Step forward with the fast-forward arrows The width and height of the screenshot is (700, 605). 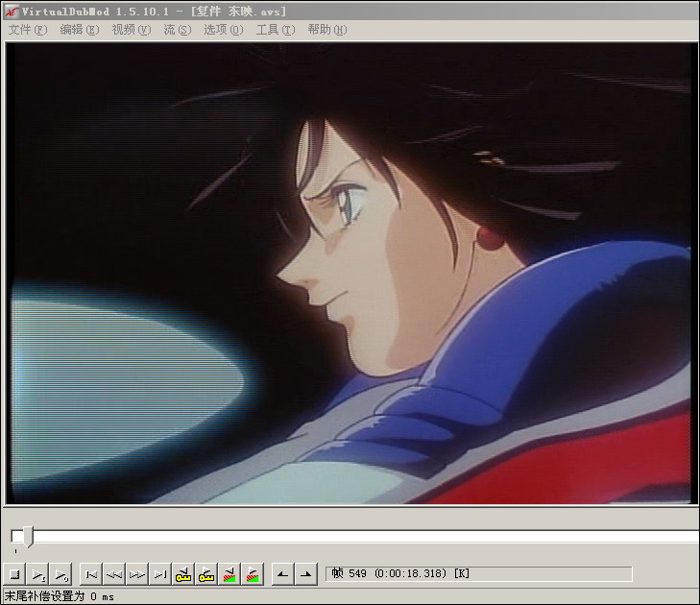coord(137,574)
